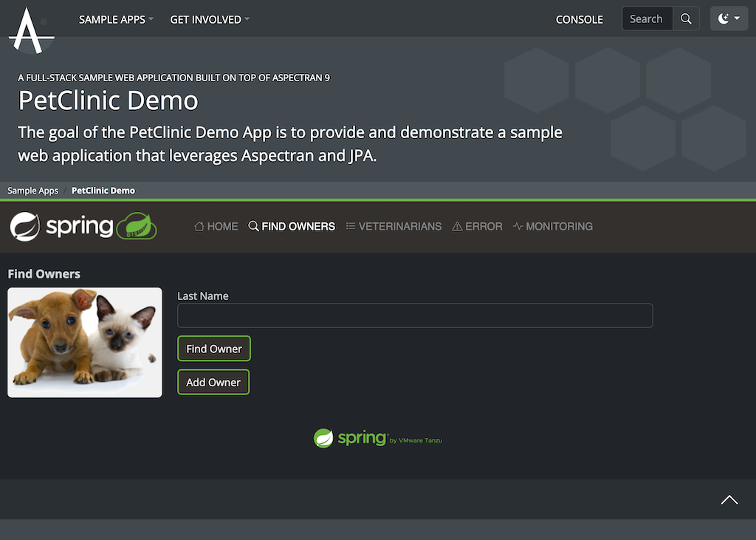Expand the Get Involved dropdown menu
756x540 pixels.
tap(210, 19)
